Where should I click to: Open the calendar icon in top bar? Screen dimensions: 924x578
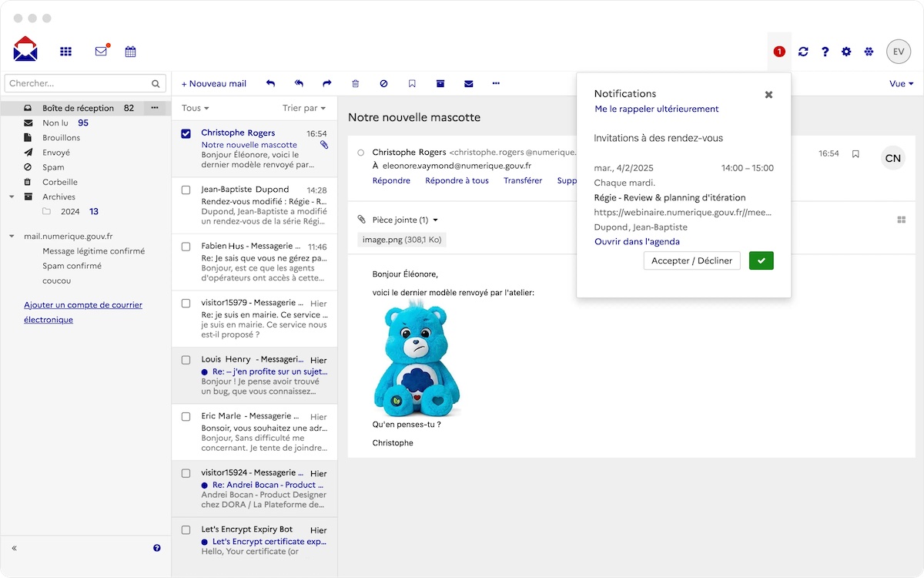pyautogui.click(x=130, y=52)
